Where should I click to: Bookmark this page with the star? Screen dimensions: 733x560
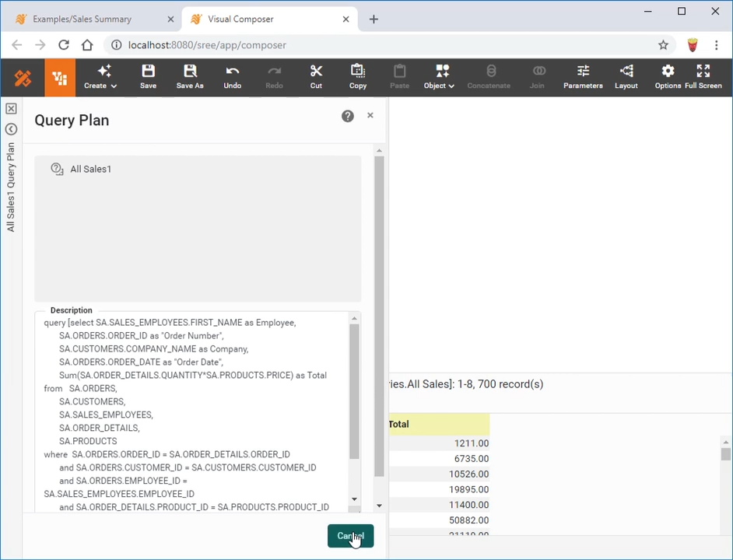[x=663, y=45]
